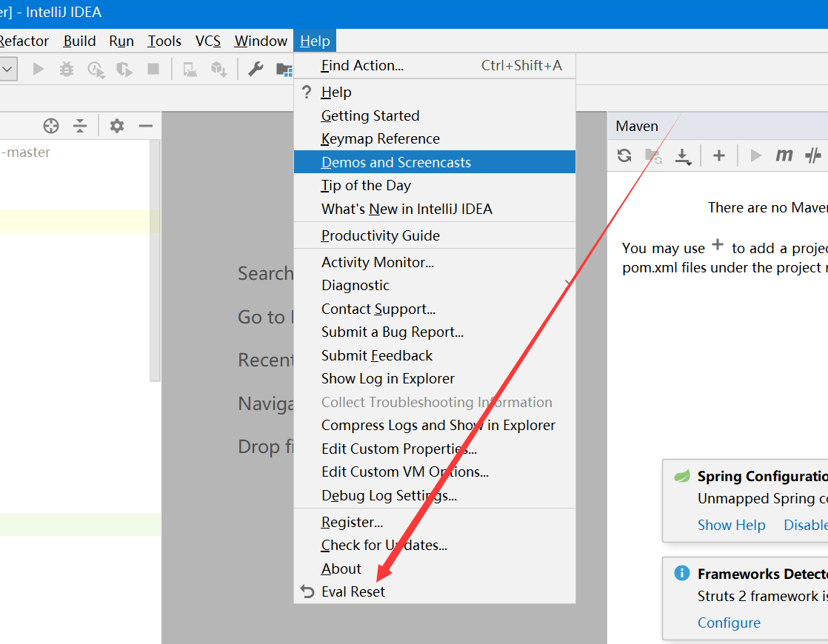The image size is (828, 644).
Task: Choose Getting Started from Help menu
Action: pyautogui.click(x=435, y=115)
